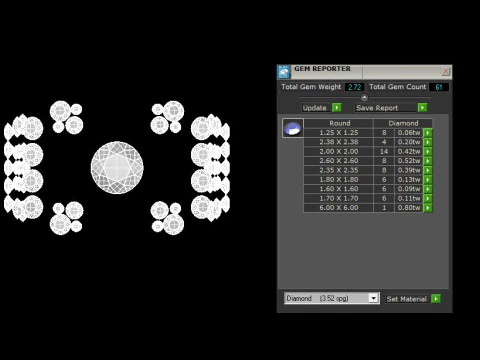Click the round diamond gem thumbnail icon
The width and height of the screenshot is (480, 360).
click(x=293, y=128)
